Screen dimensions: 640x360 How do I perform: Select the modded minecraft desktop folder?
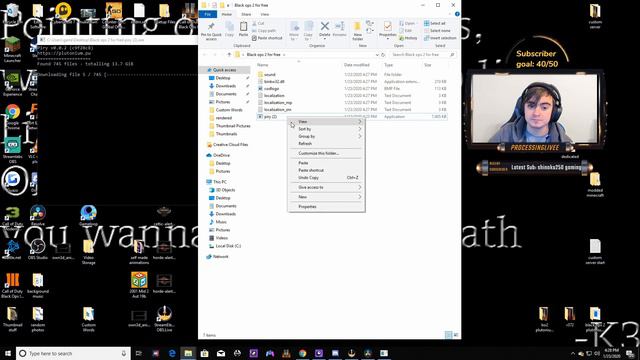[x=595, y=184]
